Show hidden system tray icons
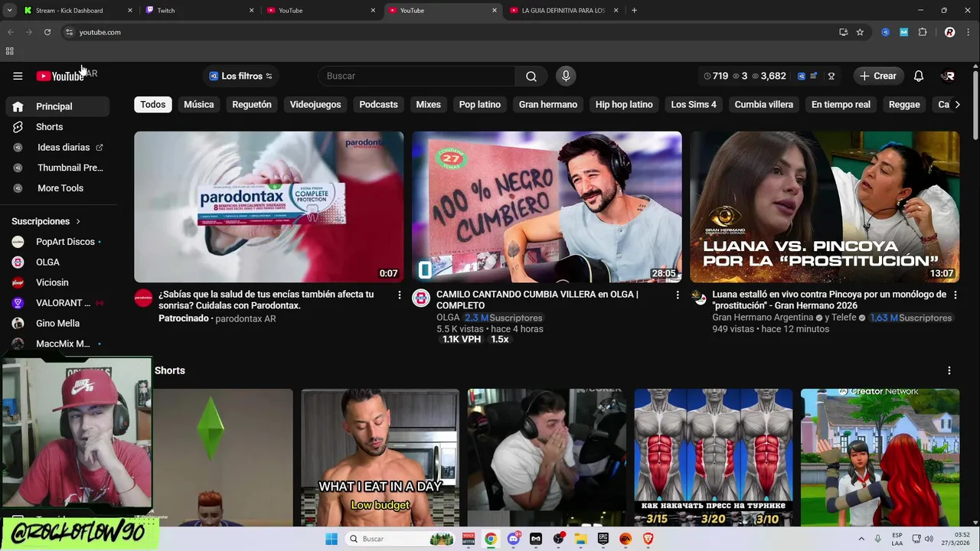The width and height of the screenshot is (980, 551). click(x=861, y=539)
